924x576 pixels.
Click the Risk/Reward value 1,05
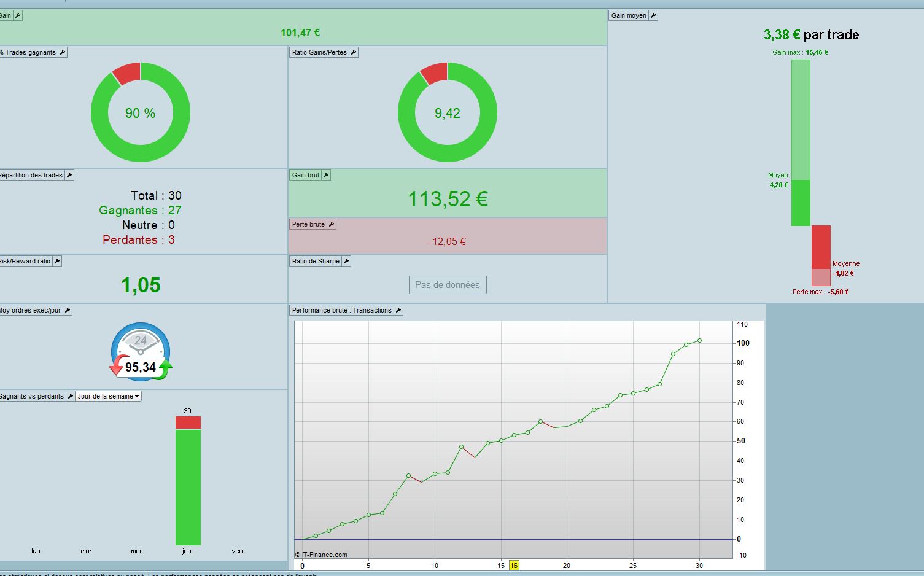pos(141,285)
